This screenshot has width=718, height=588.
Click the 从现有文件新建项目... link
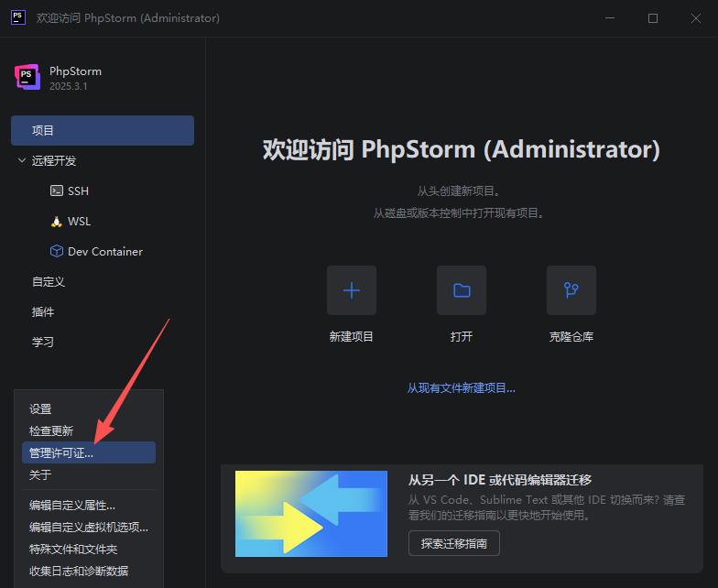click(462, 388)
